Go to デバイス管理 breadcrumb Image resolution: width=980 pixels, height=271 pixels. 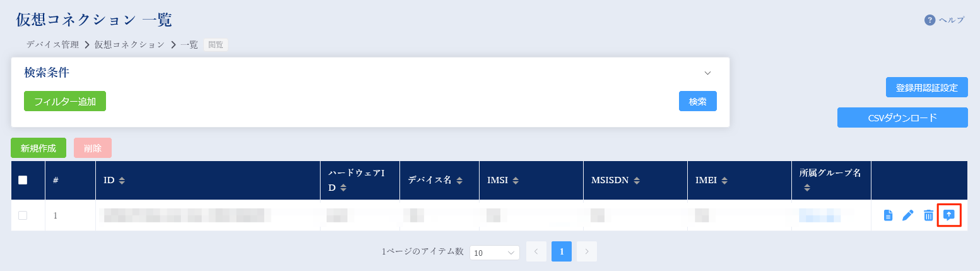pos(52,45)
